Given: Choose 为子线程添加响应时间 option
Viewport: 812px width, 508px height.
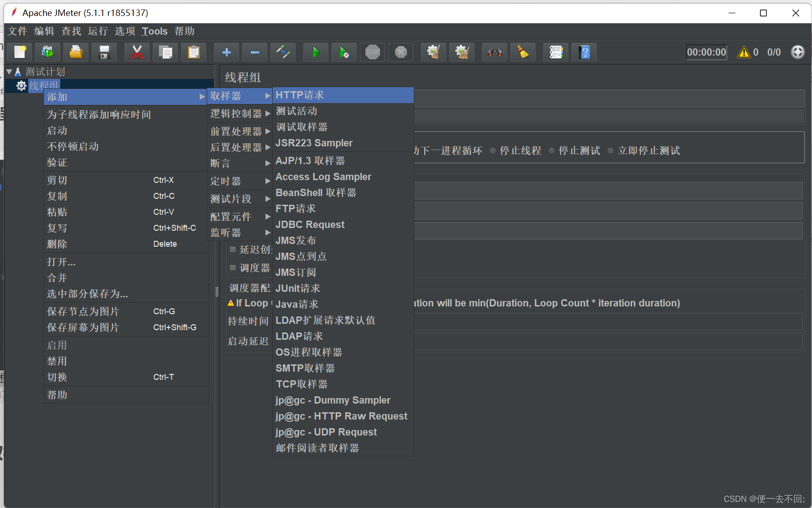Looking at the screenshot, I should 126,114.
